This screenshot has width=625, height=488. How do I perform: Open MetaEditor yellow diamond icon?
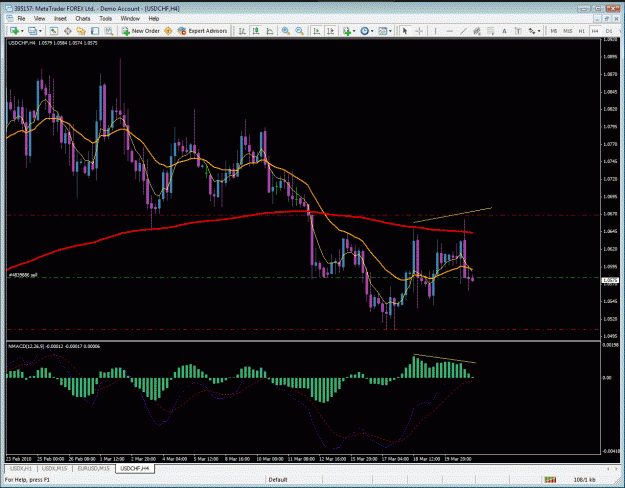tap(168, 31)
